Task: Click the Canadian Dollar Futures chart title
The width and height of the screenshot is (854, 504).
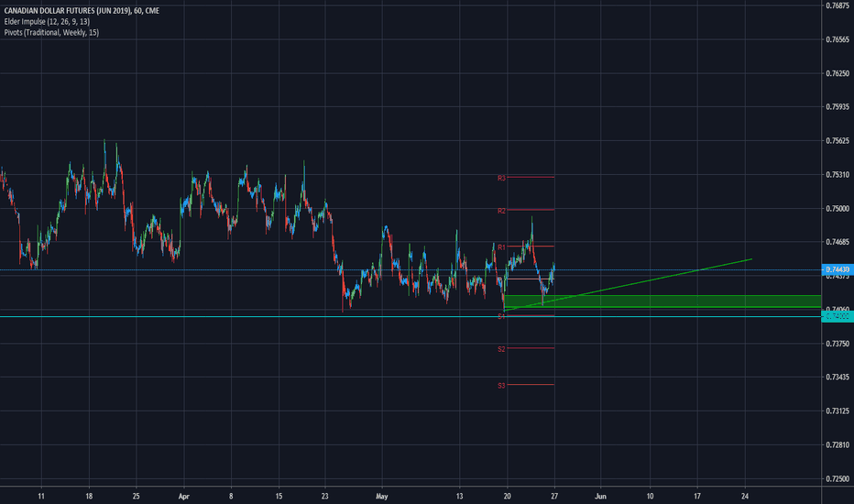Action: pos(82,11)
